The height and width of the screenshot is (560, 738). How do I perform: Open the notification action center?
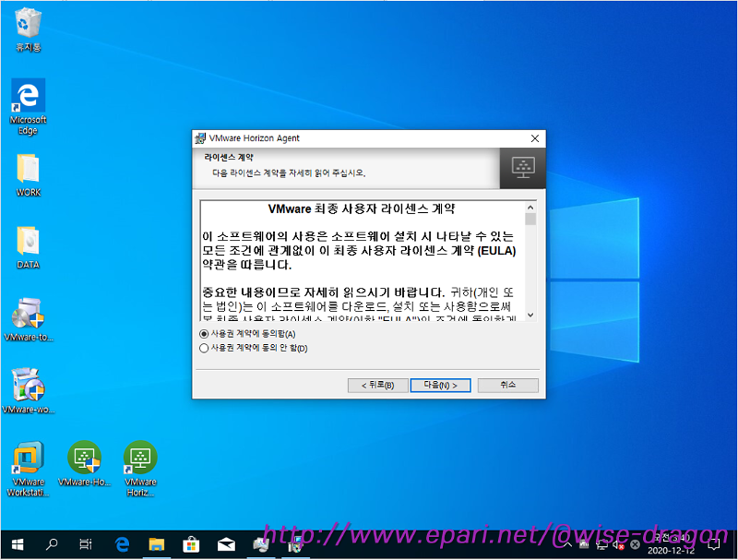714,545
